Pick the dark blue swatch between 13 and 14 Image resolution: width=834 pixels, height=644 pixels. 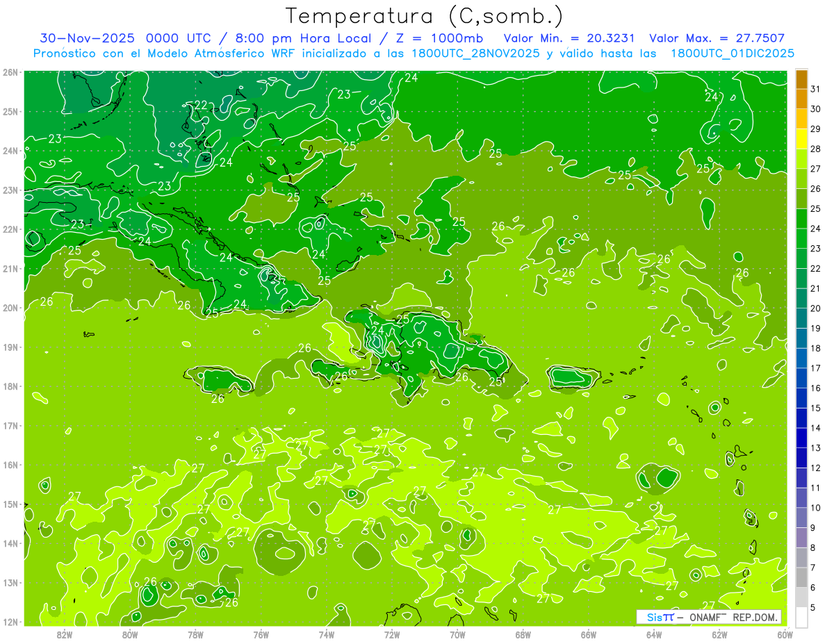[x=801, y=438]
